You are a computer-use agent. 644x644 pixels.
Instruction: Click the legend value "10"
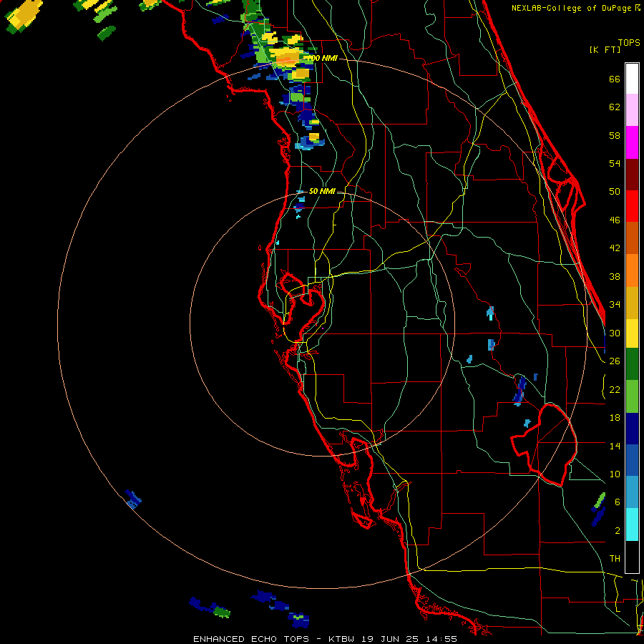[615, 474]
